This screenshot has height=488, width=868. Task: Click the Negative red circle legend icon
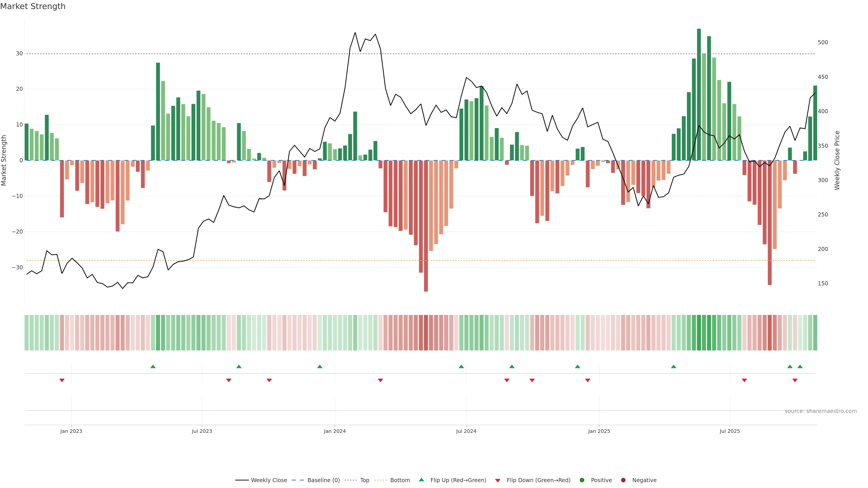623,480
